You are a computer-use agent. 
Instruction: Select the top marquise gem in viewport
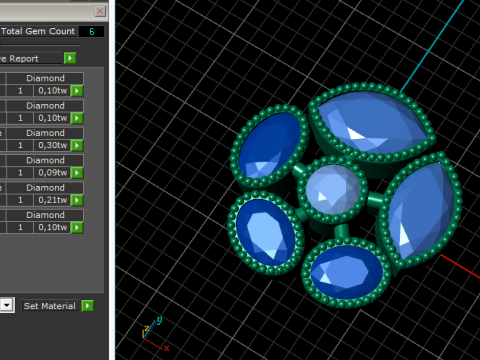tap(372, 123)
